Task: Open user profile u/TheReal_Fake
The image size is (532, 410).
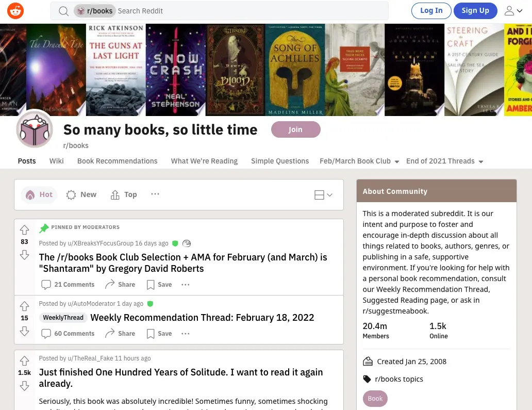Action: (x=90, y=358)
